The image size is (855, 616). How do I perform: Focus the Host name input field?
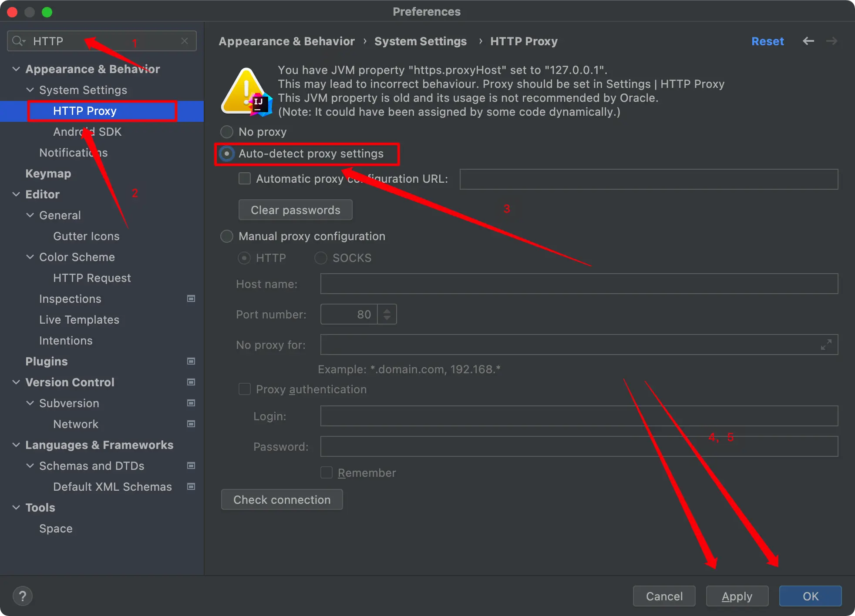[x=579, y=284]
